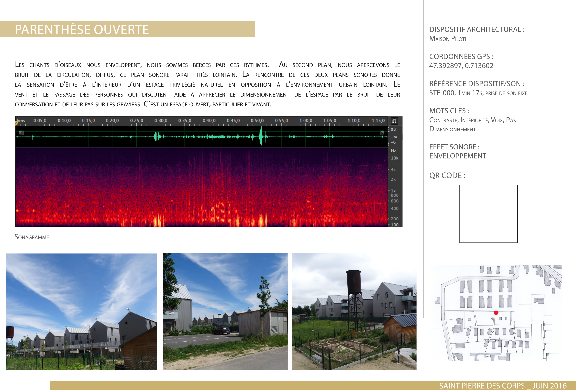Click the SAINT PIERRE DES CORPS _ JUIN 2016 footer
576x392 pixels.
coord(503,386)
